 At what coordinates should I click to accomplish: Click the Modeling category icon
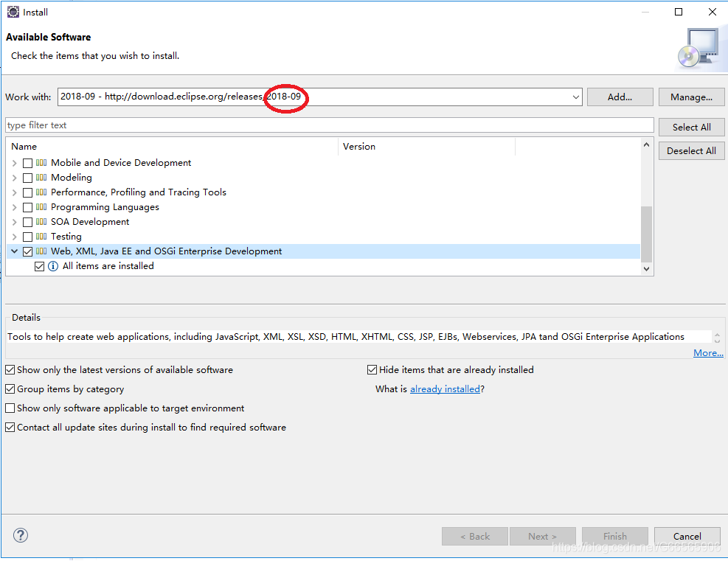pos(41,178)
